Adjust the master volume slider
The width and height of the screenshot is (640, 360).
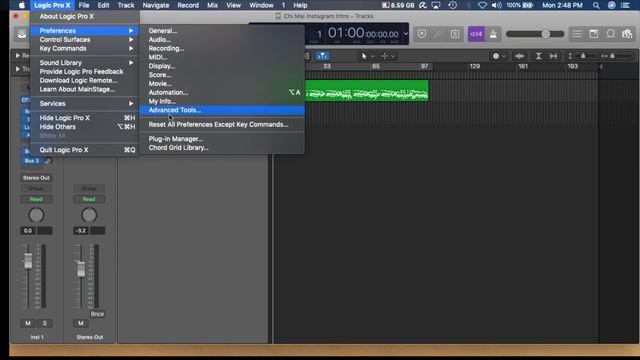[x=535, y=34]
